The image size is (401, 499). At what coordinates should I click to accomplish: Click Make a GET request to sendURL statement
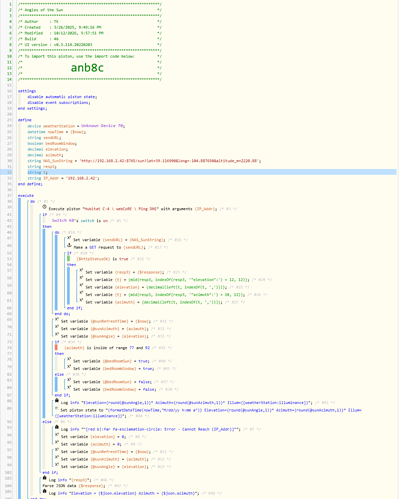point(109,247)
